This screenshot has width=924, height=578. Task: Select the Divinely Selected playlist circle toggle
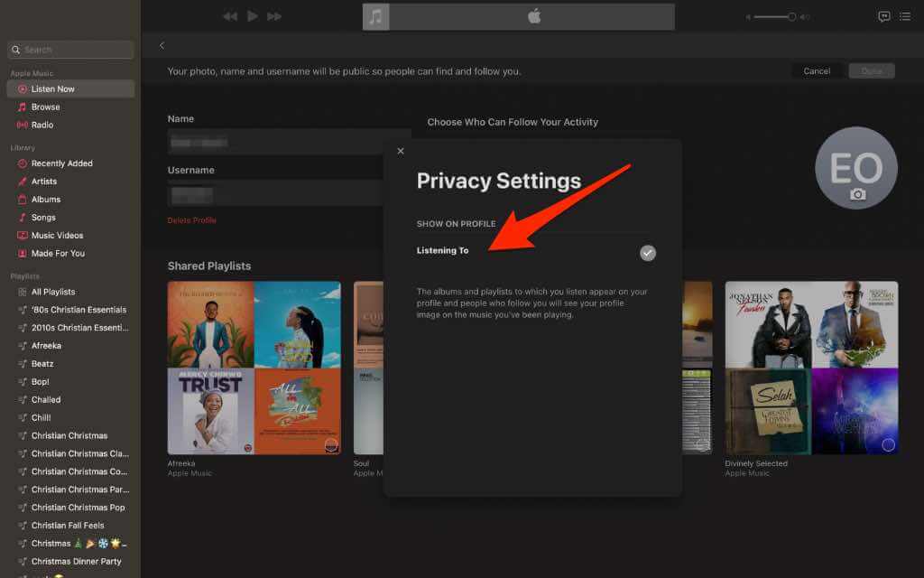[888, 444]
